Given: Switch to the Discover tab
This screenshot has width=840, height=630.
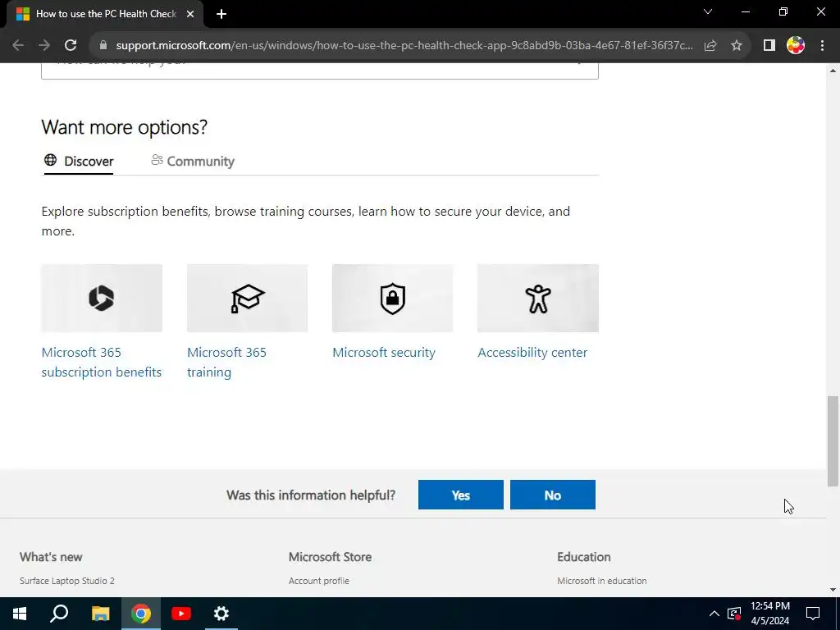Looking at the screenshot, I should [x=79, y=162].
